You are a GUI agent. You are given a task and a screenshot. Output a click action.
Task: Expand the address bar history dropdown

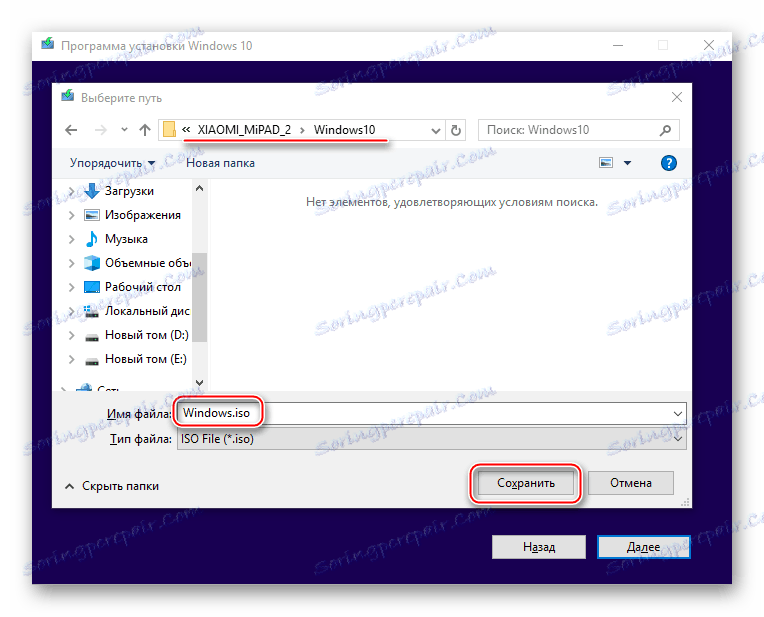436,131
